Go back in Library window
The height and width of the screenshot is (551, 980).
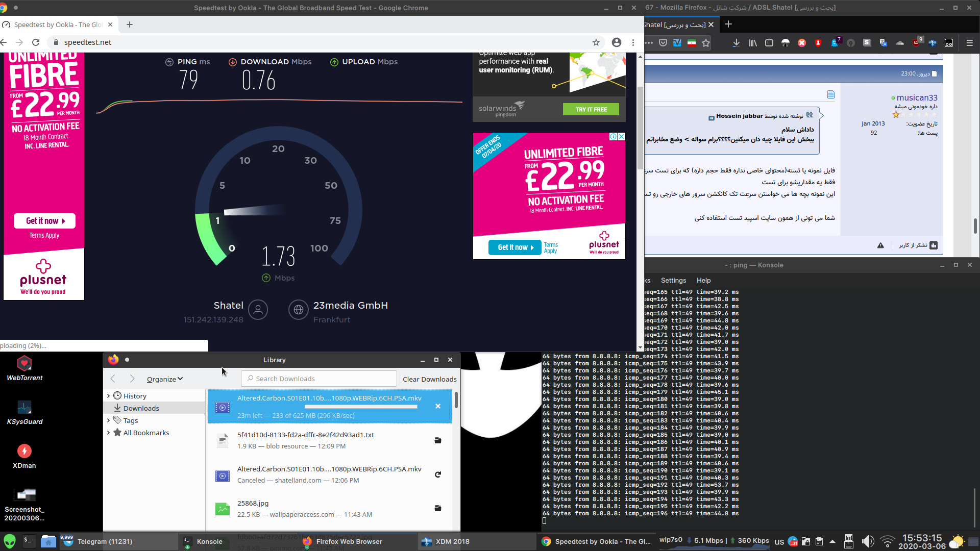point(113,379)
